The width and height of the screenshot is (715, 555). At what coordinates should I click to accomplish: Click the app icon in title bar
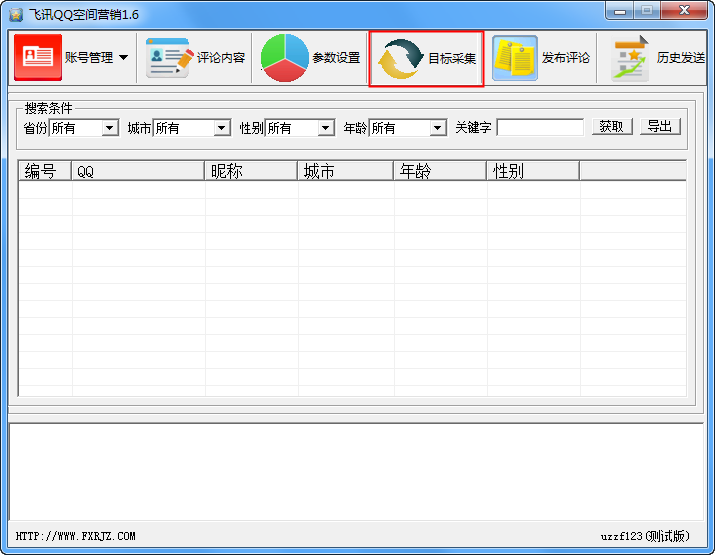tap(16, 15)
